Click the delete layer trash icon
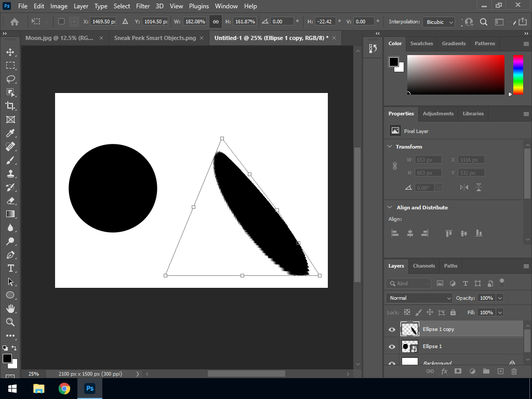The height and width of the screenshot is (399, 532). 514,371
